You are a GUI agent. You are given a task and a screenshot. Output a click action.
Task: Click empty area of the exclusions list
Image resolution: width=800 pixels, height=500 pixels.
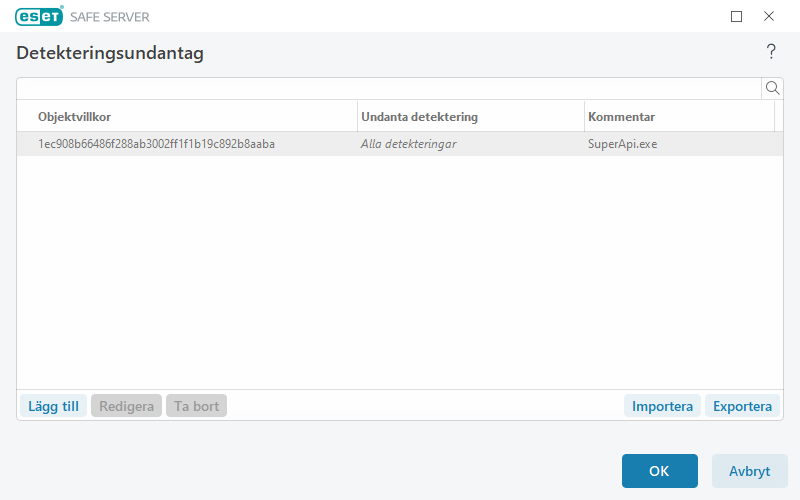tap(400, 270)
